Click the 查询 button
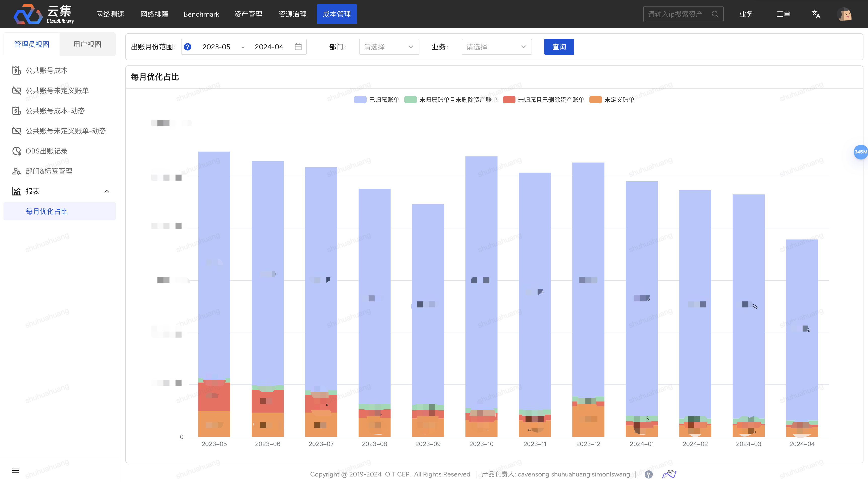The height and width of the screenshot is (482, 868). click(559, 47)
